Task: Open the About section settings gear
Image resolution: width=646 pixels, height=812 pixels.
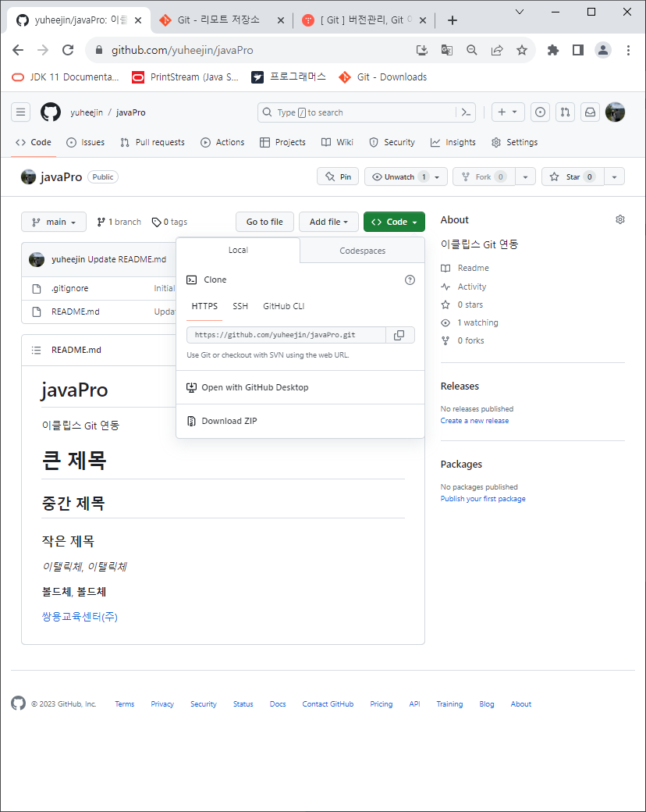Action: [x=620, y=219]
